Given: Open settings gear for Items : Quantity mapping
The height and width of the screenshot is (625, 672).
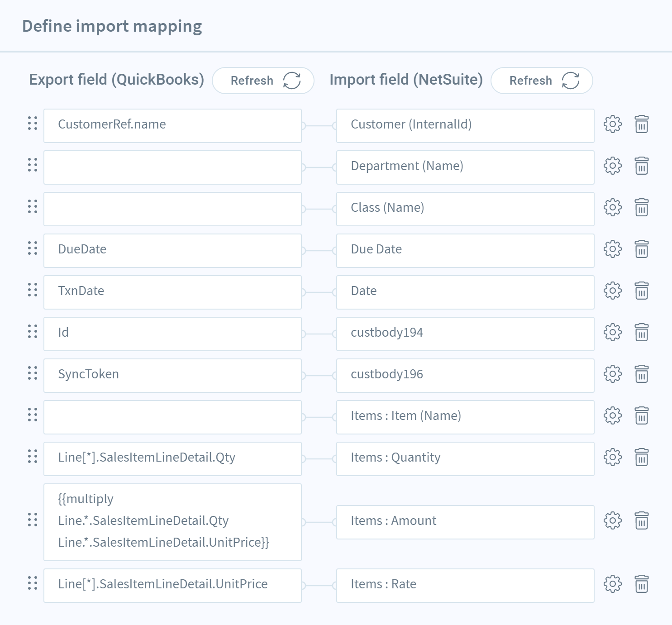Looking at the screenshot, I should point(613,457).
